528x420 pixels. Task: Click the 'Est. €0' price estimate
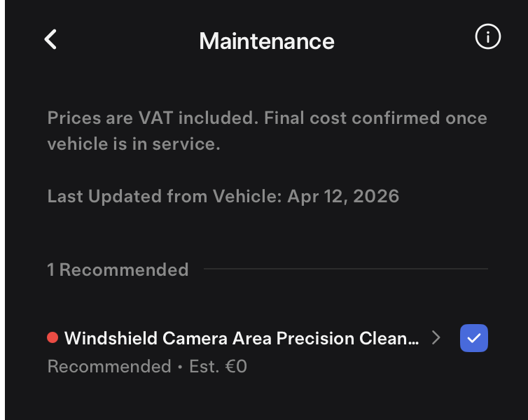tap(218, 366)
